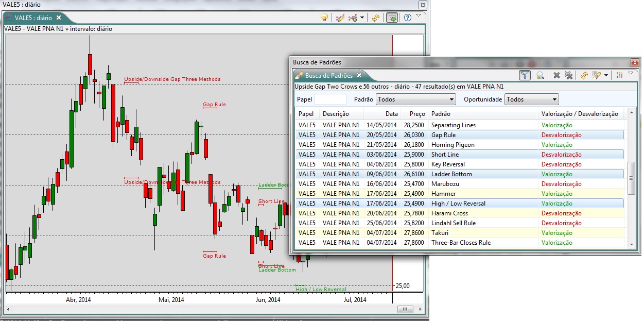644x321 pixels.
Task: Open the chart view menu triangle
Action: point(419,15)
